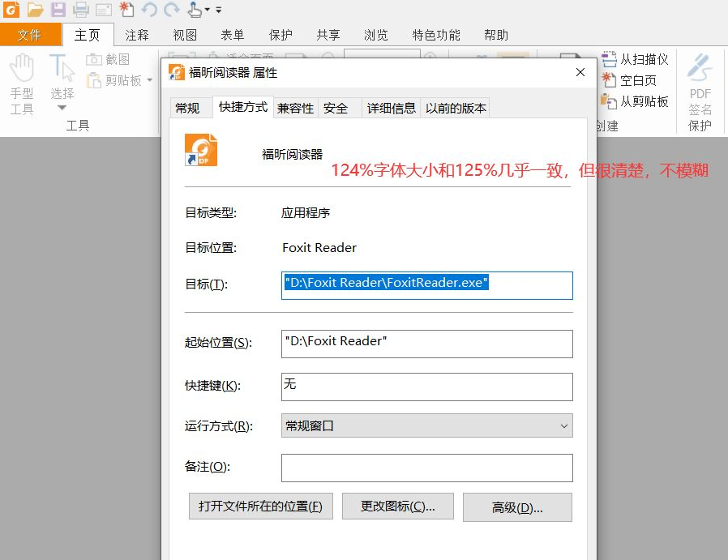Viewport: 728px width, 560px height.
Task: Save the document via the save icon
Action: [x=58, y=8]
